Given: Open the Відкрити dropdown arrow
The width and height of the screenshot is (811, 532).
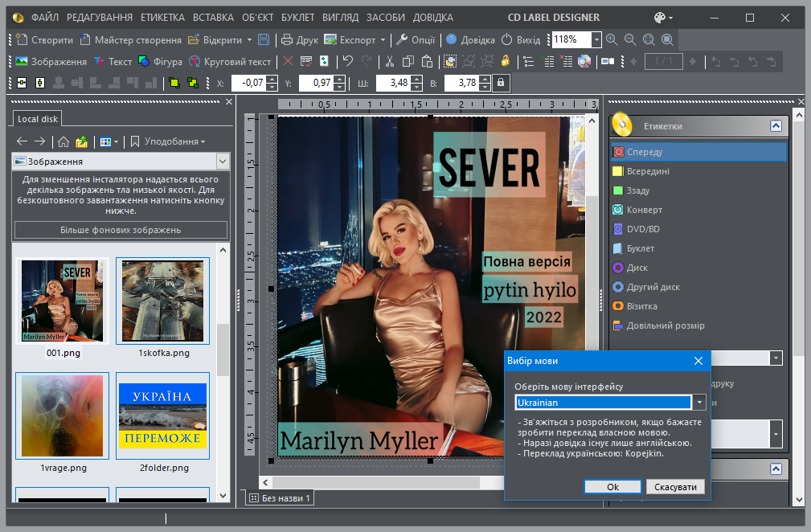Looking at the screenshot, I should (x=249, y=40).
